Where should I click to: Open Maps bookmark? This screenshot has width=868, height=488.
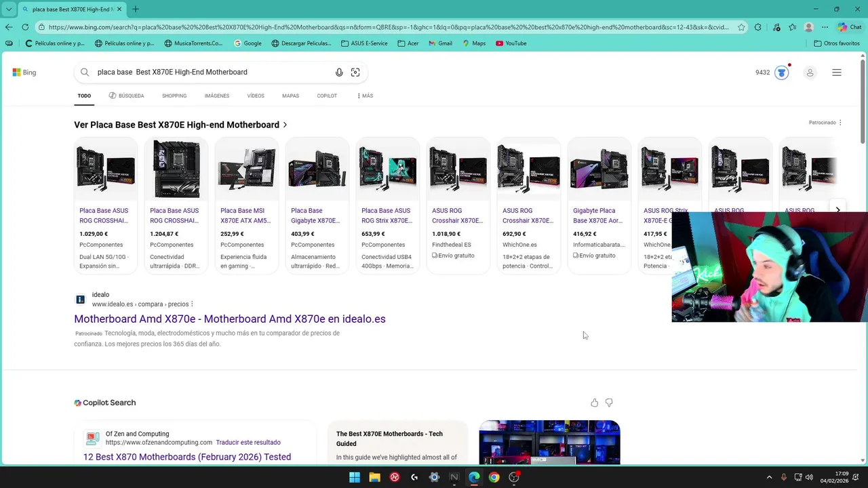click(474, 43)
